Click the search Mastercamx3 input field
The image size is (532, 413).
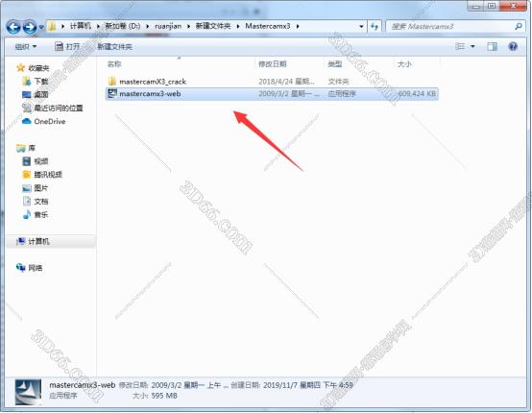(450, 26)
